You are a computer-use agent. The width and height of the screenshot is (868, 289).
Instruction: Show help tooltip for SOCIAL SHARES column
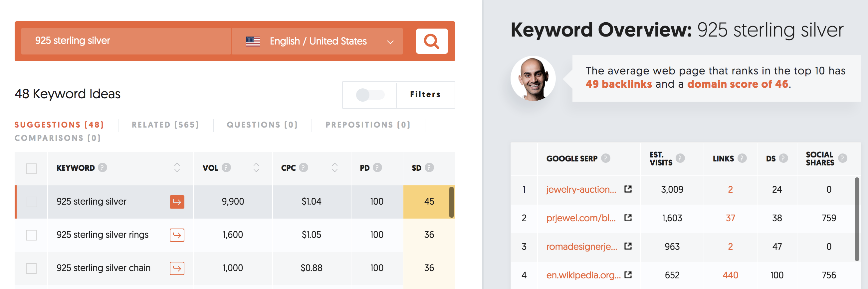click(x=843, y=158)
